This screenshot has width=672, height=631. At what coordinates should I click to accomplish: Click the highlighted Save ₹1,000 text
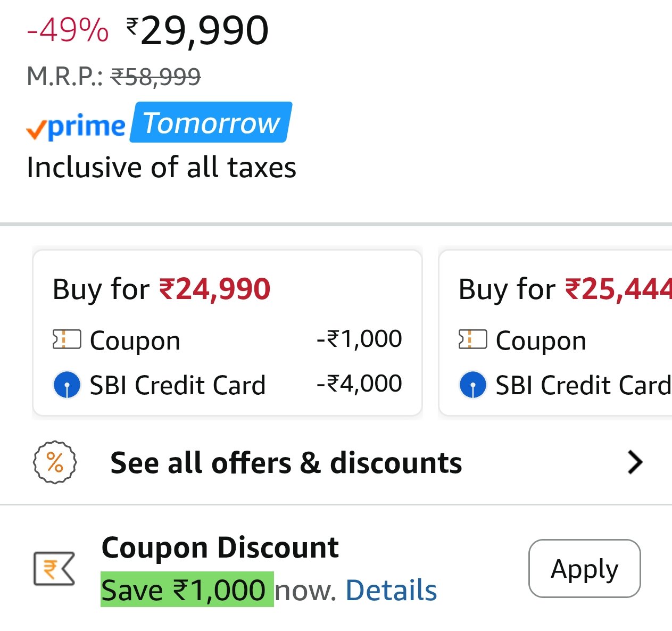(x=187, y=590)
